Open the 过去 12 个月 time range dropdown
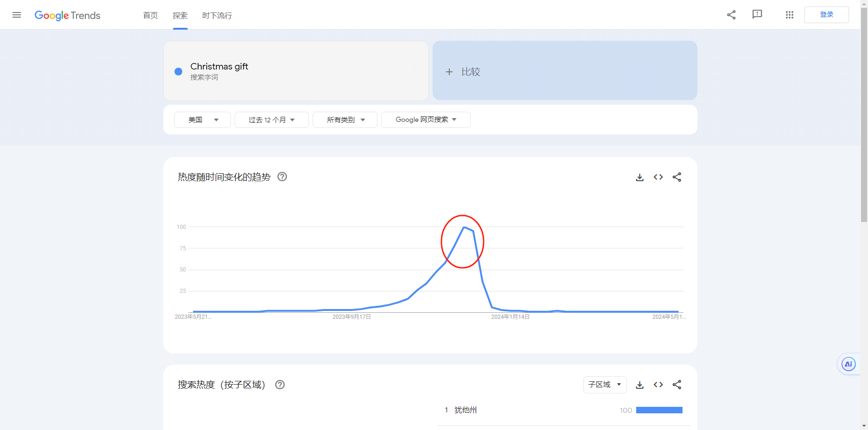The height and width of the screenshot is (430, 868). (x=271, y=120)
